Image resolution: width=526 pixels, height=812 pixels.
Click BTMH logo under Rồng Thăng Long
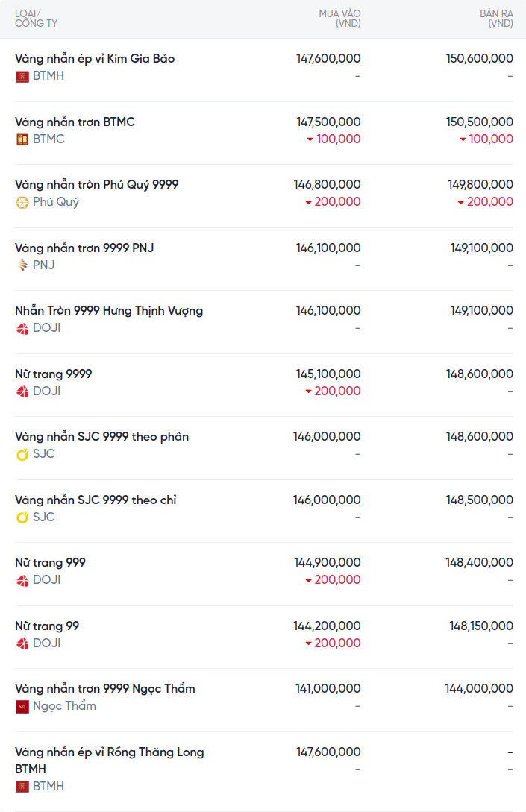22,787
